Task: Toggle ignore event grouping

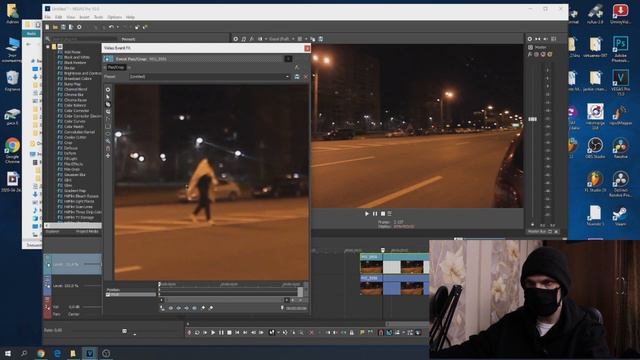Action: click(x=418, y=333)
